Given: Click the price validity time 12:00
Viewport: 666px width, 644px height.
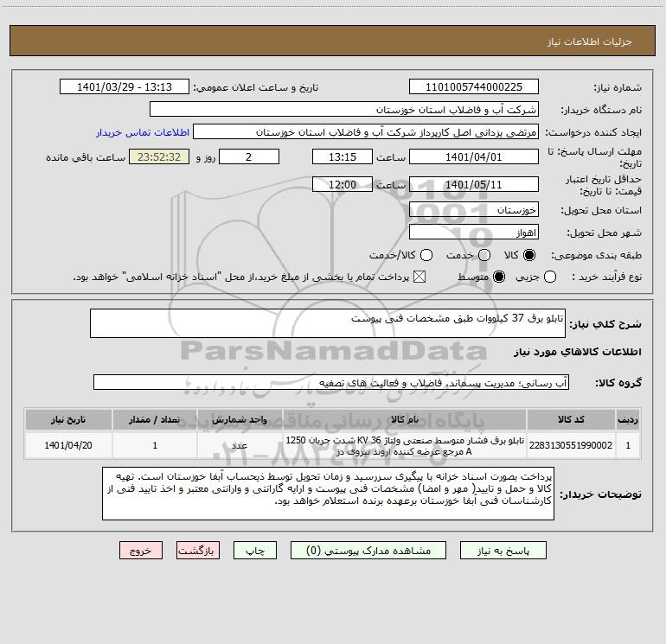Looking at the screenshot, I should tap(343, 185).
